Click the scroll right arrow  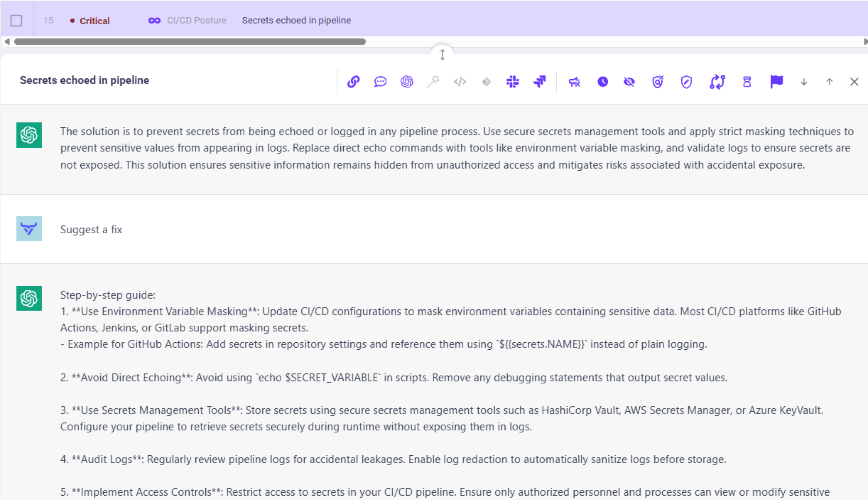point(865,42)
